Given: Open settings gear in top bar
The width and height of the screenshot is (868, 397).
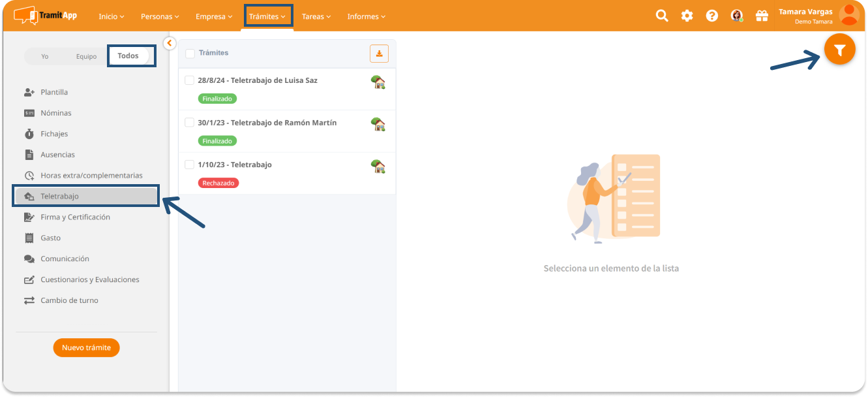Looking at the screenshot, I should pyautogui.click(x=687, y=16).
